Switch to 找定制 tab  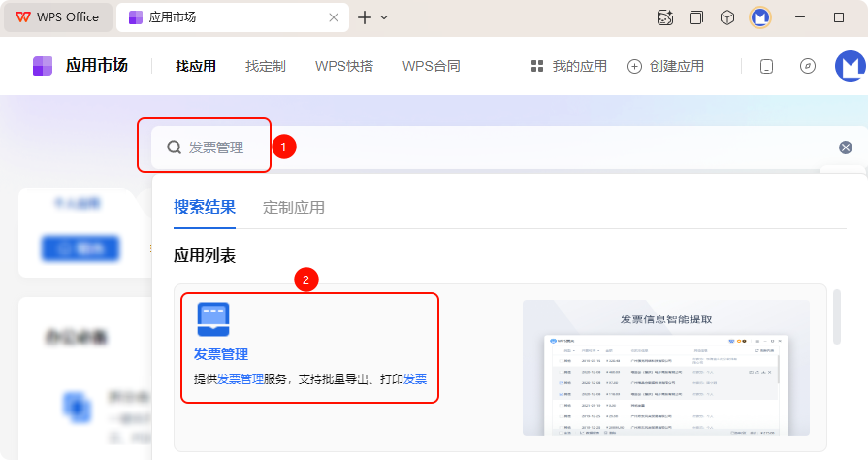point(265,66)
